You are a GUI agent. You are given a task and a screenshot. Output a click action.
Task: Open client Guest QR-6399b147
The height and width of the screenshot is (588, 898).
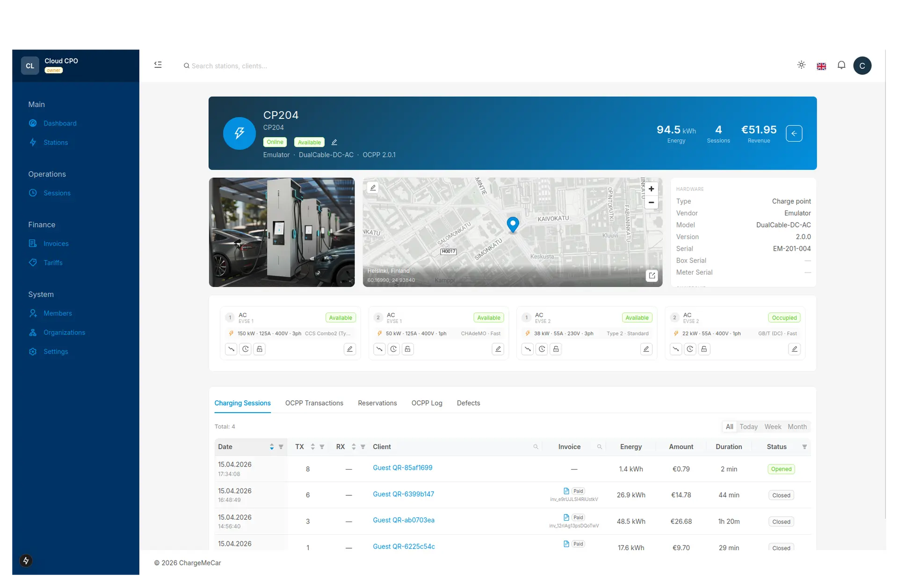[x=403, y=494]
